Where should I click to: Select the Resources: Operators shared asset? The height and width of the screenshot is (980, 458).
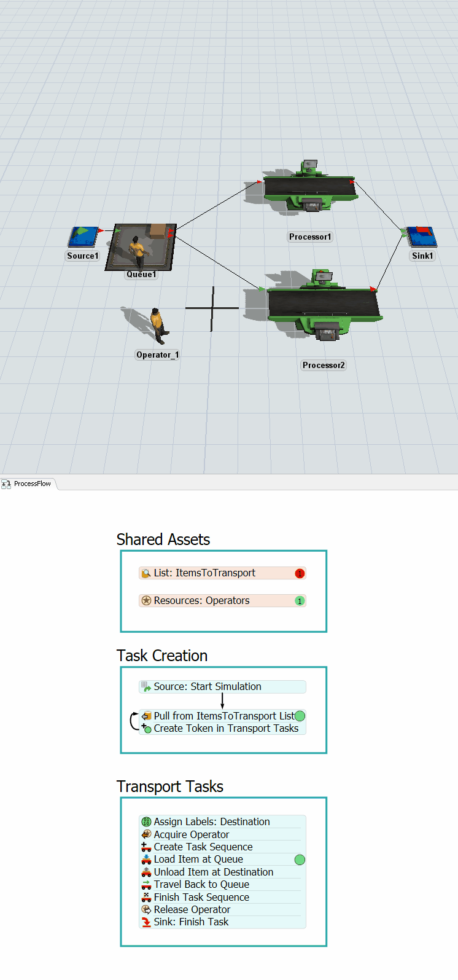[x=201, y=601]
